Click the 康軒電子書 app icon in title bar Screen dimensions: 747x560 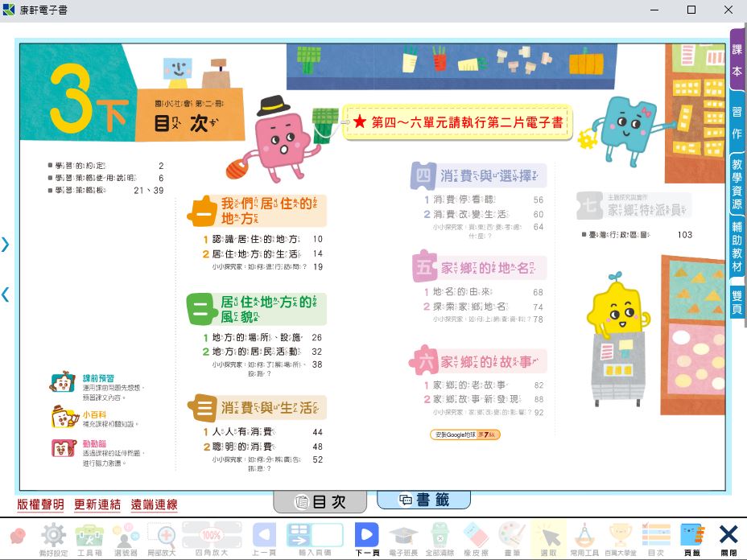(x=9, y=10)
